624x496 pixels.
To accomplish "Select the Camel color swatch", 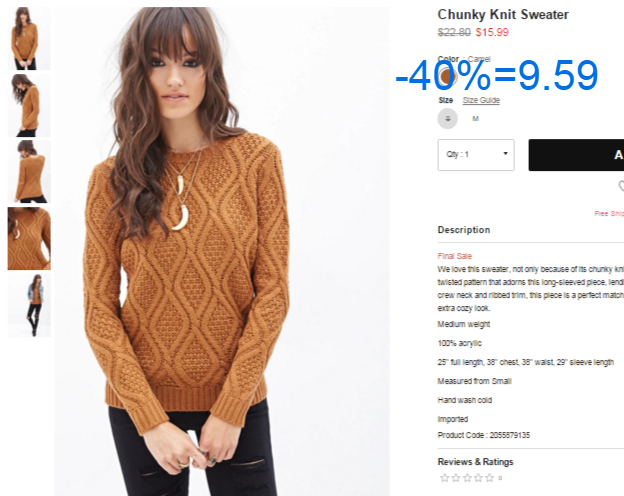I will tap(447, 76).
